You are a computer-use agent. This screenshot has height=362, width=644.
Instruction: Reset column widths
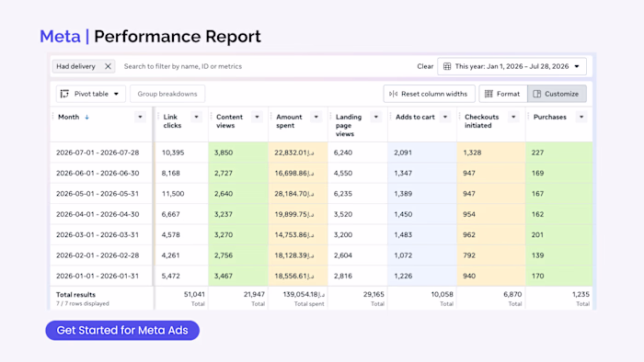(x=430, y=94)
